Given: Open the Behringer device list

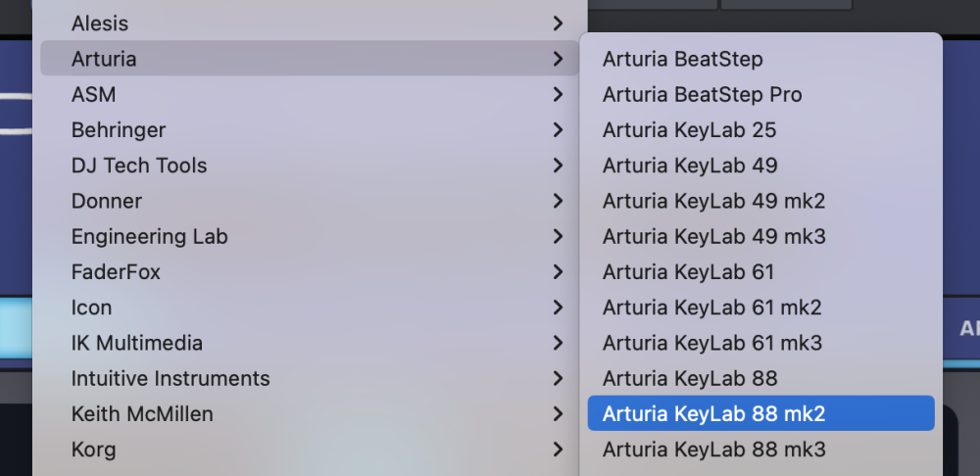Looking at the screenshot, I should pyautogui.click(x=119, y=129).
